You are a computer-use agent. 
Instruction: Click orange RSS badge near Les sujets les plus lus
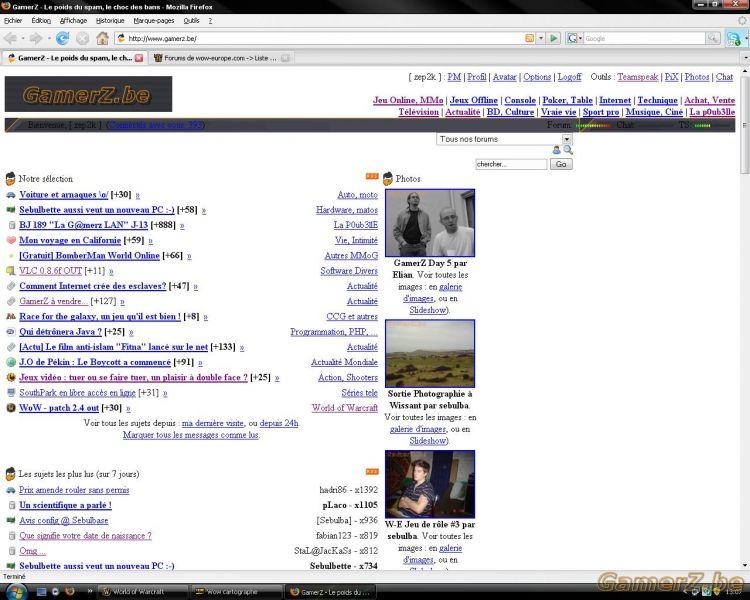(372, 472)
